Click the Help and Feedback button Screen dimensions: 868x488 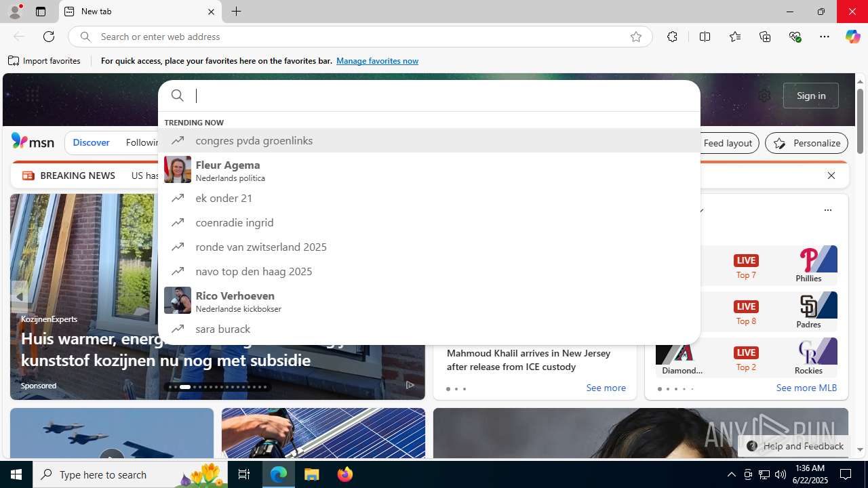tap(795, 446)
